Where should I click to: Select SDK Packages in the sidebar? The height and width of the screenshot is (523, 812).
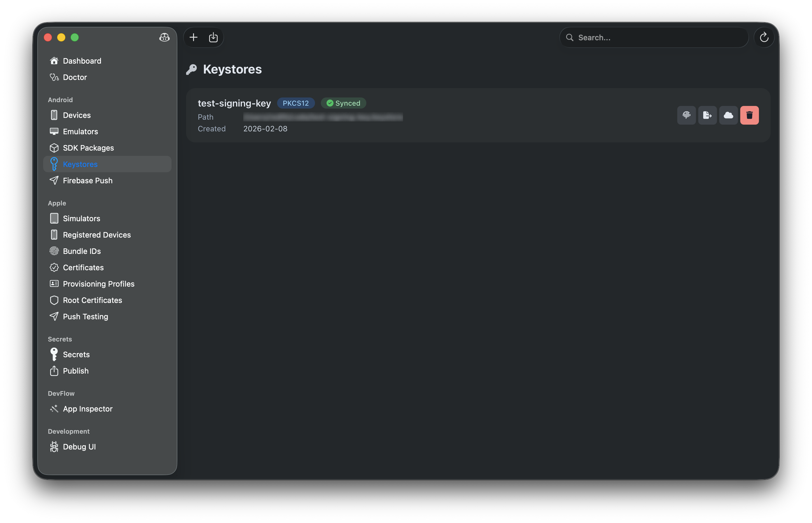point(88,148)
